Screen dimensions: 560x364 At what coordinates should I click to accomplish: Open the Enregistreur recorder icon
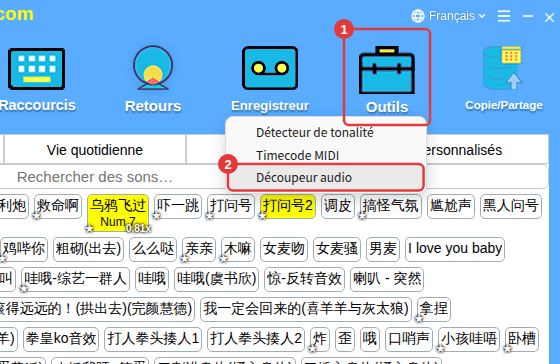(x=270, y=68)
